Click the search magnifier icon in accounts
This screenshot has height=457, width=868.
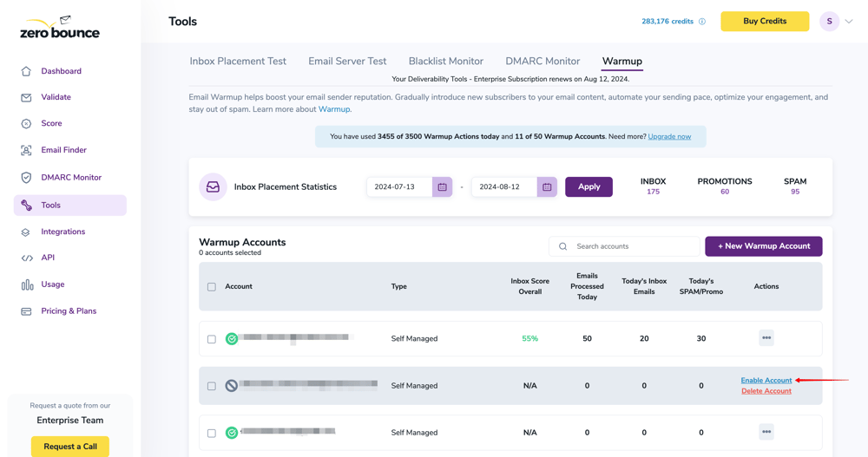click(563, 247)
